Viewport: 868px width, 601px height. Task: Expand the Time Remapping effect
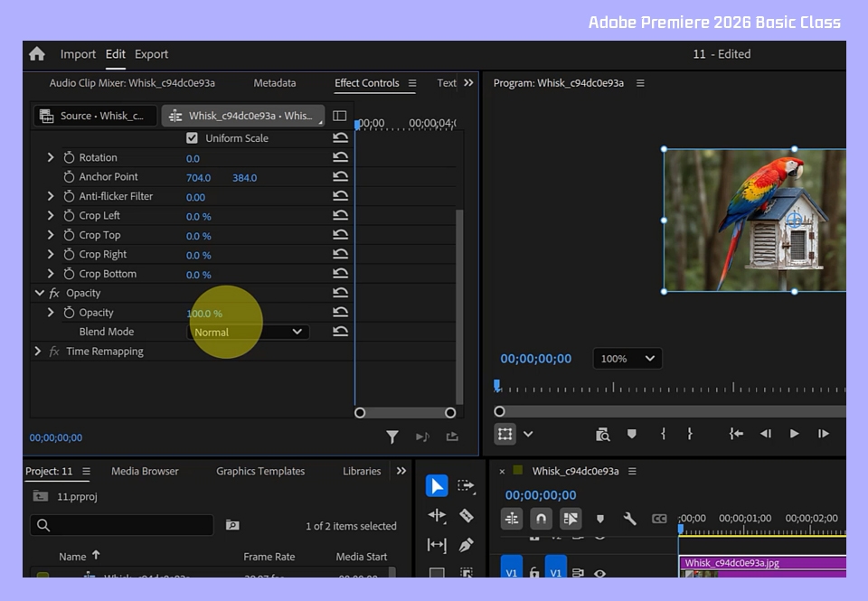(x=38, y=351)
